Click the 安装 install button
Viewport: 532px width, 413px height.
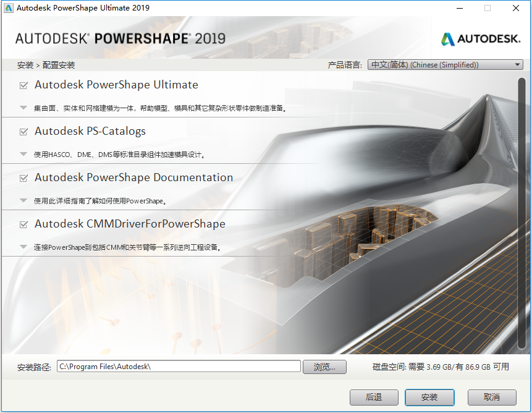click(429, 397)
